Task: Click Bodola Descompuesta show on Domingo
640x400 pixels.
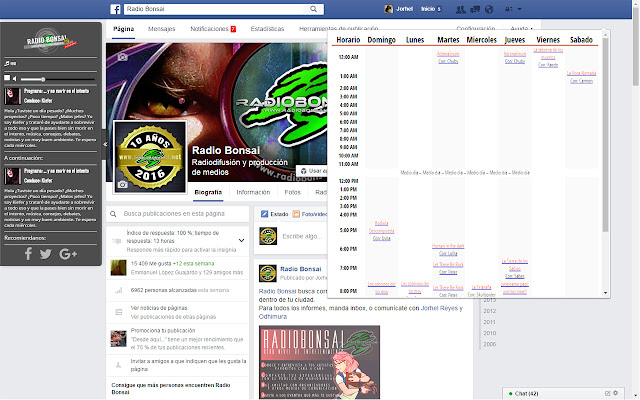Action: tap(381, 227)
